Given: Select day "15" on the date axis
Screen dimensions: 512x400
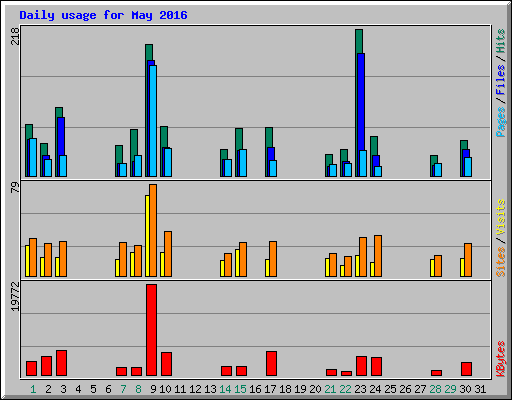Looking at the screenshot, I should [240, 389].
